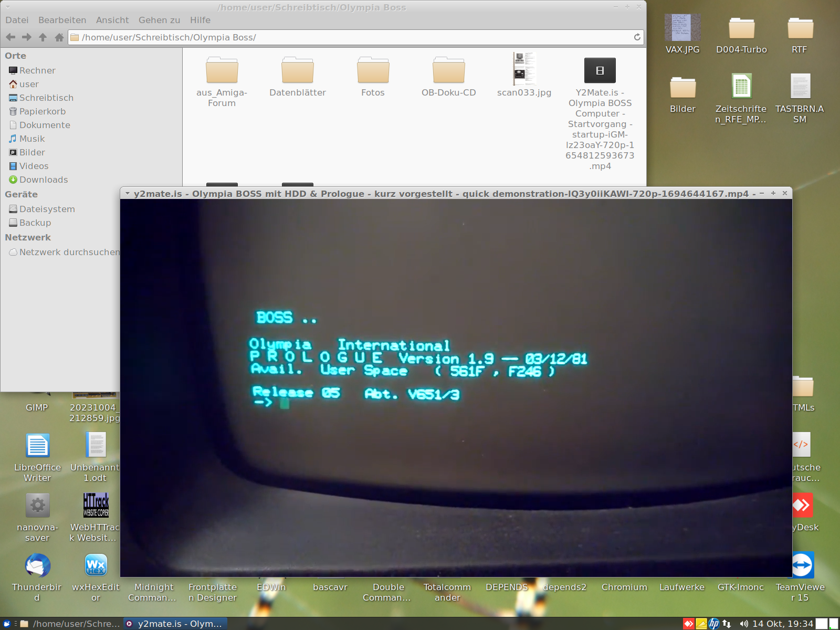Open Laufwerke desktop shortcut
The width and height of the screenshot is (840, 630).
[682, 587]
